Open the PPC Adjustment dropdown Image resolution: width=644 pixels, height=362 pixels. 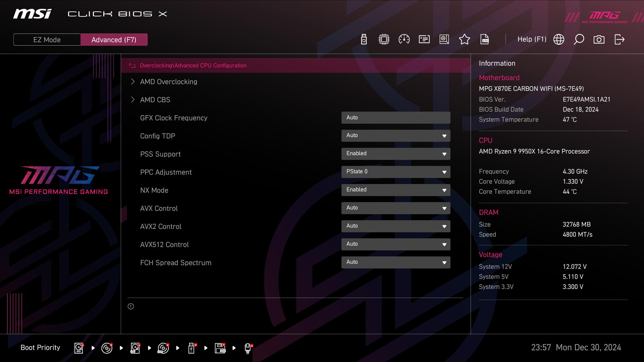point(396,172)
